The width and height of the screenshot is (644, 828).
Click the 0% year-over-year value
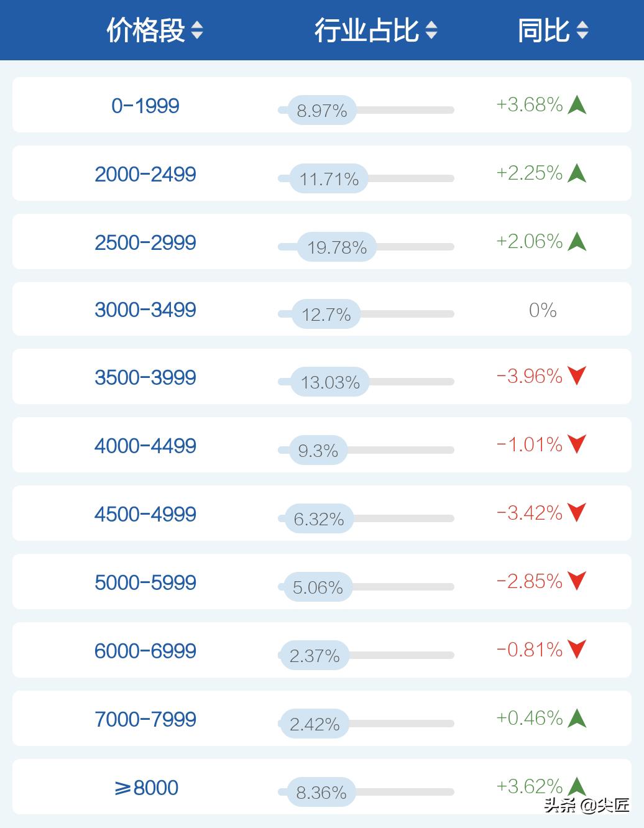543,310
